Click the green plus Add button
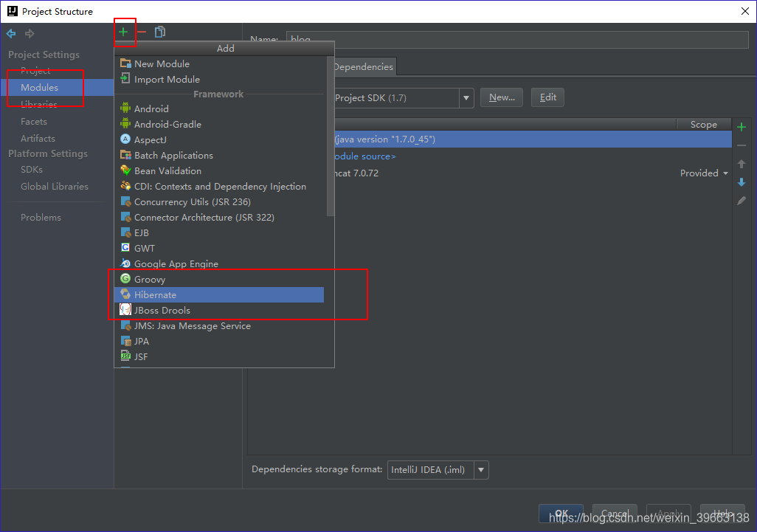 [x=124, y=32]
